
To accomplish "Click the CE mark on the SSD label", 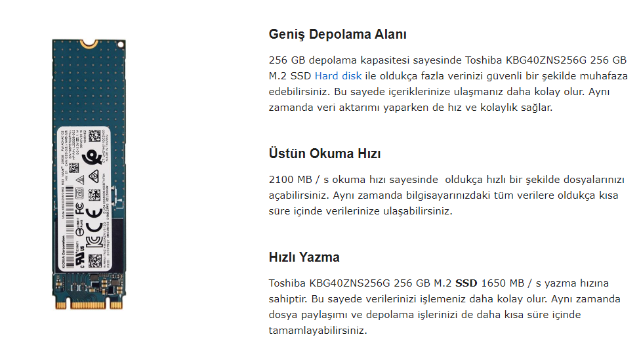I will click(94, 221).
